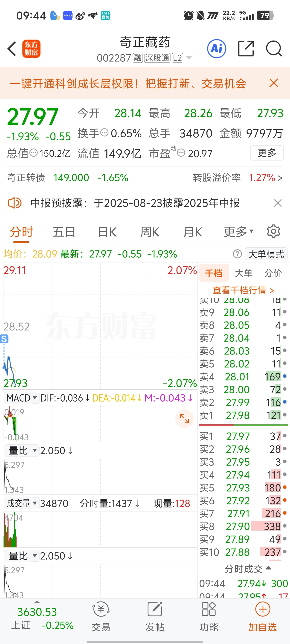Open 转股溢价率 detail chevron
The width and height of the screenshot is (290, 644).
pyautogui.click(x=280, y=178)
